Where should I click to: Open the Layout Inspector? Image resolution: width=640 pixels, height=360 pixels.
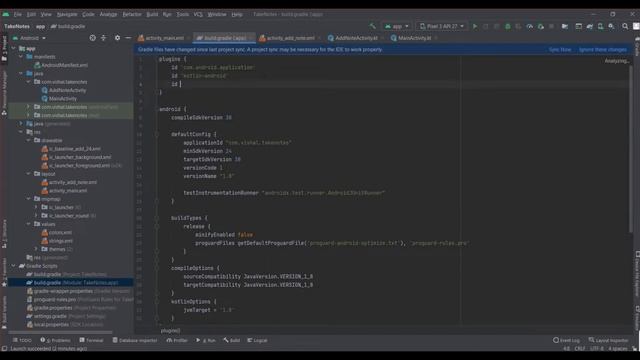coord(608,340)
